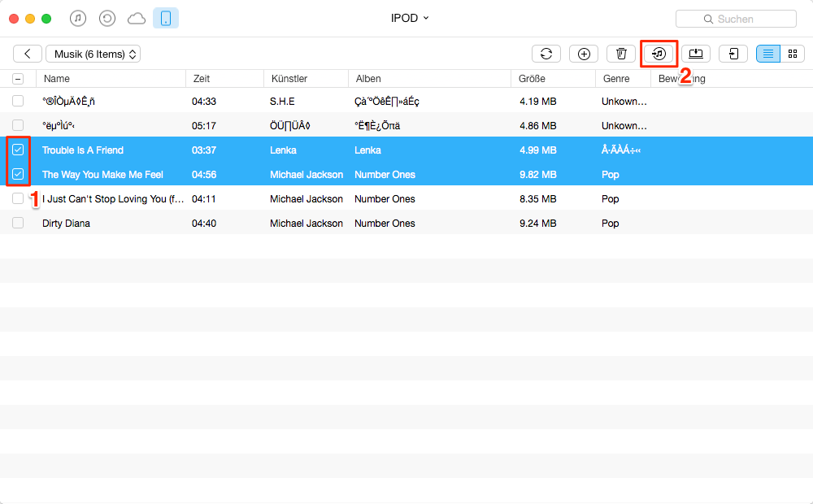Sort by Künstler column header
Viewport: 813px width, 504px height.
pyautogui.click(x=307, y=79)
